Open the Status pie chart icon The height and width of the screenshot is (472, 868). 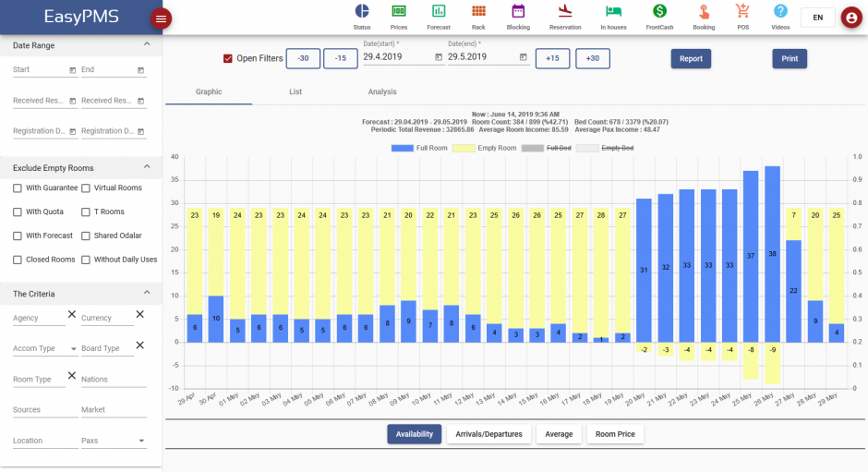click(x=361, y=11)
